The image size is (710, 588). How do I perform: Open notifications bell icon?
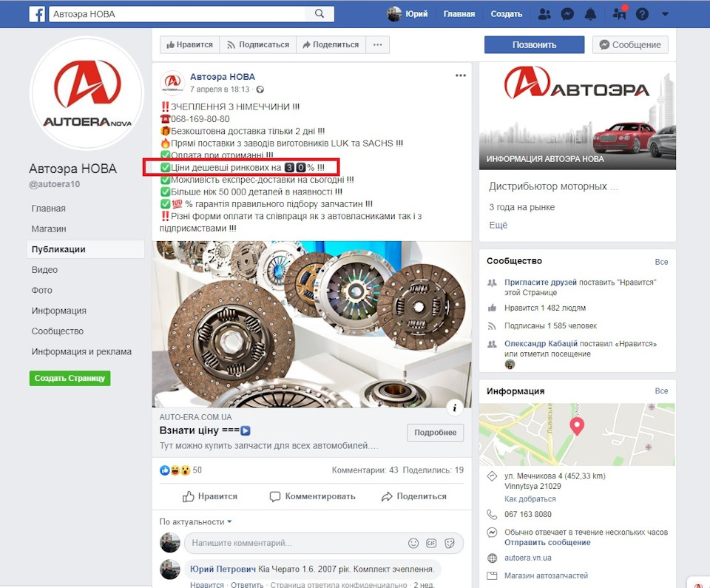pos(590,14)
